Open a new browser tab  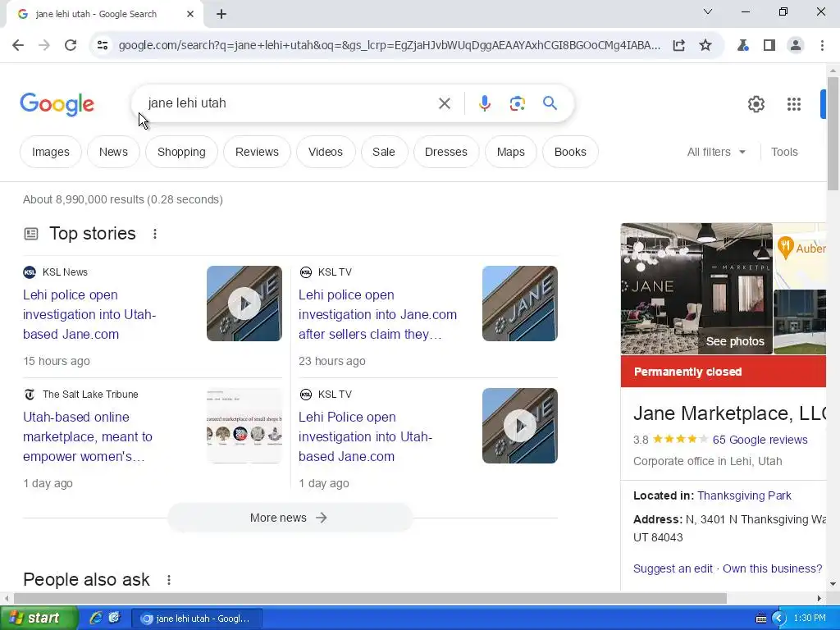tap(221, 14)
